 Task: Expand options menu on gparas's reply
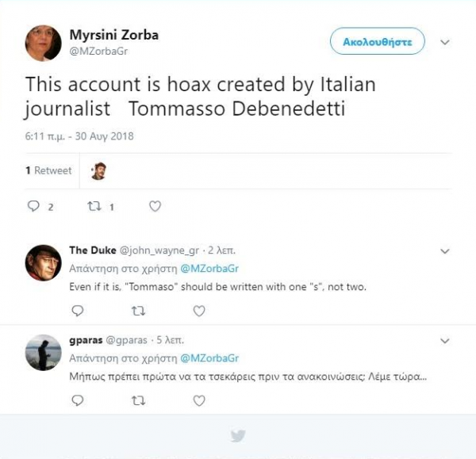click(x=445, y=341)
